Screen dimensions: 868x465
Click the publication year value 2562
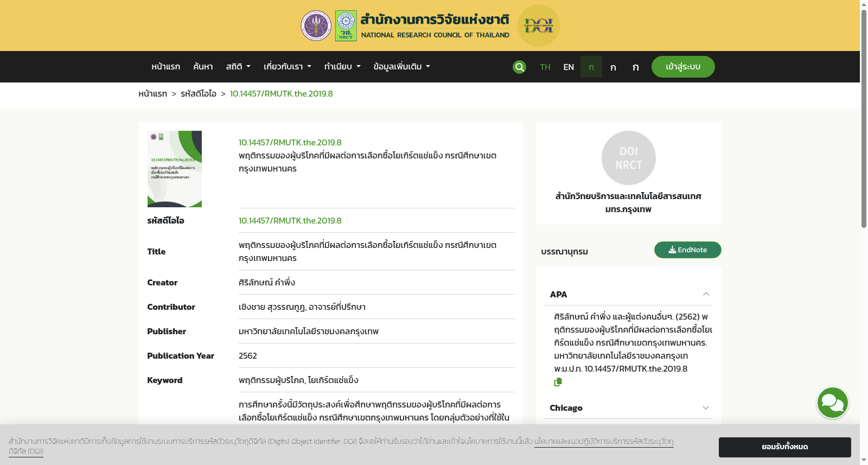(x=248, y=355)
